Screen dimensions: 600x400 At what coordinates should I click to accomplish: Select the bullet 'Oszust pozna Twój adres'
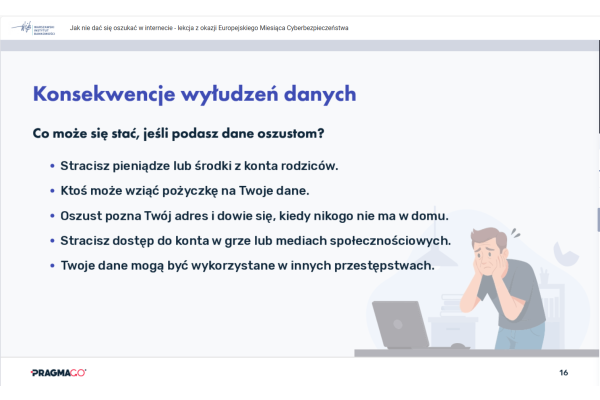coord(255,215)
